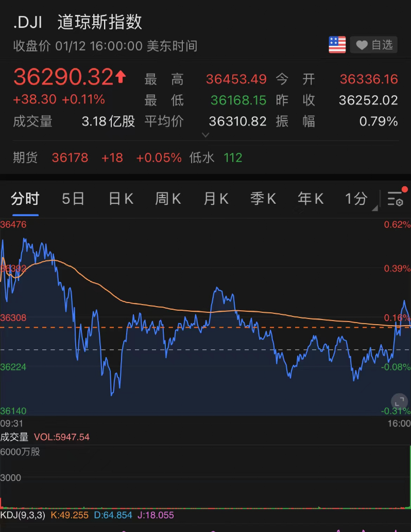
Task: Tap the red up arrow beside price
Action: tap(121, 77)
